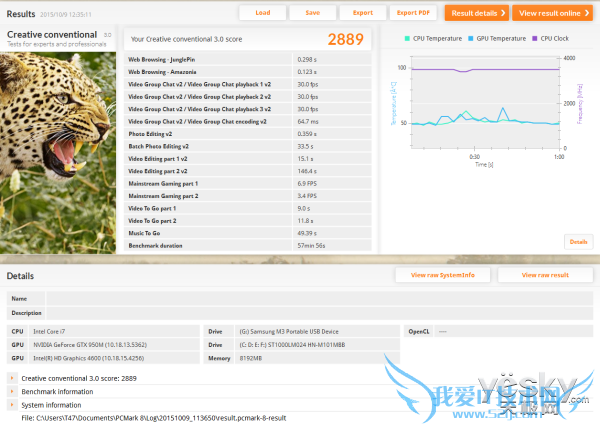Click the ST1000LM024 drive value

[292, 345]
